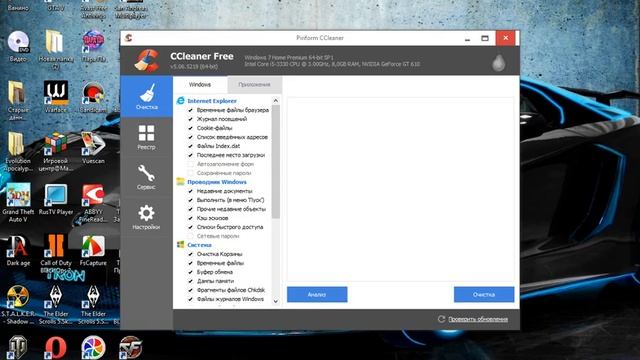Click the Internet Explorer section header
The height and width of the screenshot is (360, 640).
coord(212,101)
